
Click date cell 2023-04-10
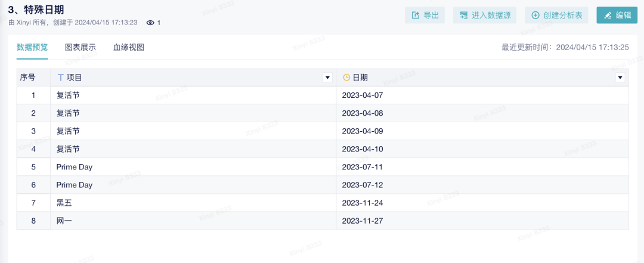tap(482, 149)
